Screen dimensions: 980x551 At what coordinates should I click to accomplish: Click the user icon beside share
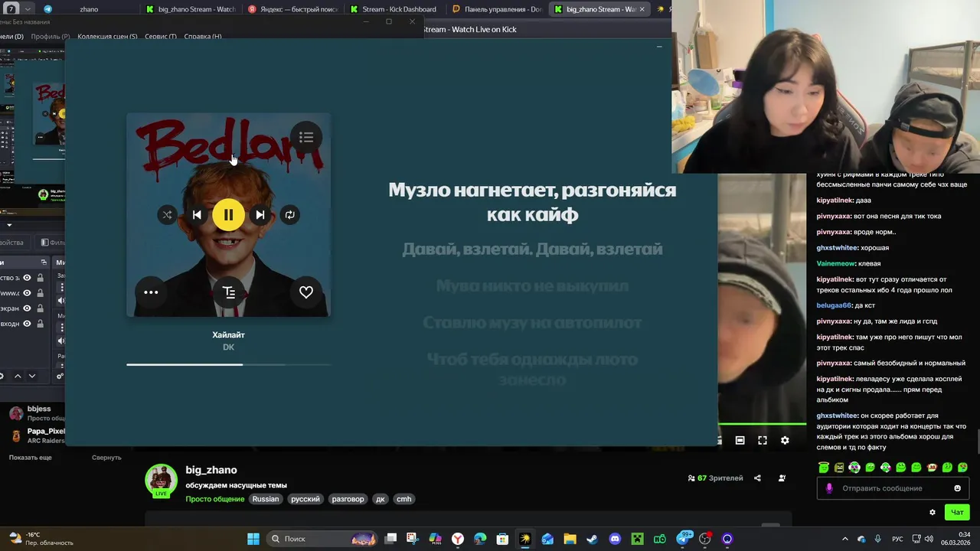(x=782, y=478)
